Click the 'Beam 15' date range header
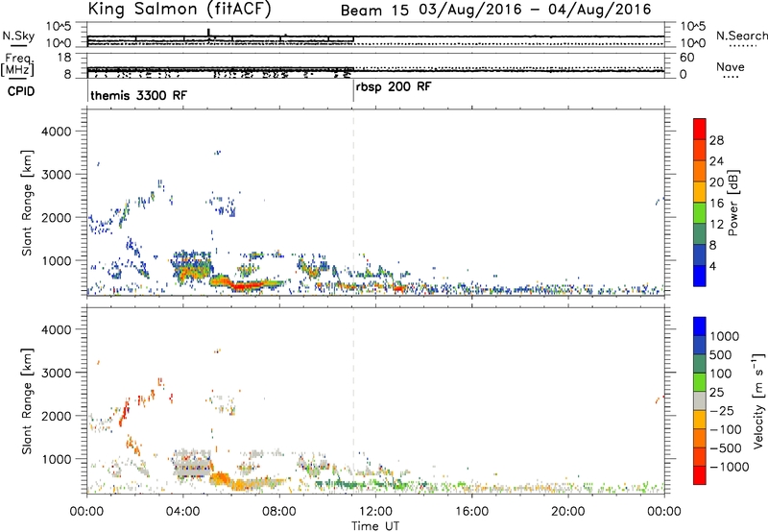 [495, 10]
